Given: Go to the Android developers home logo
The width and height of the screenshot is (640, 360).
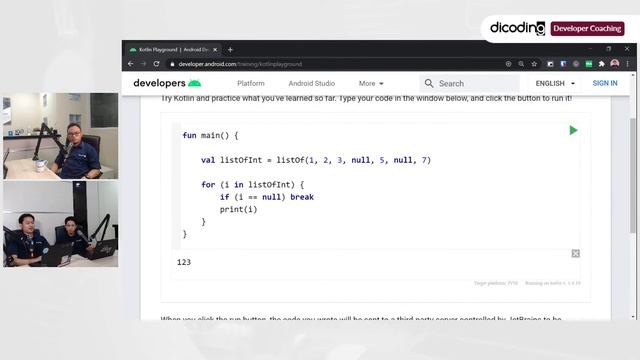Looking at the screenshot, I should [x=167, y=83].
